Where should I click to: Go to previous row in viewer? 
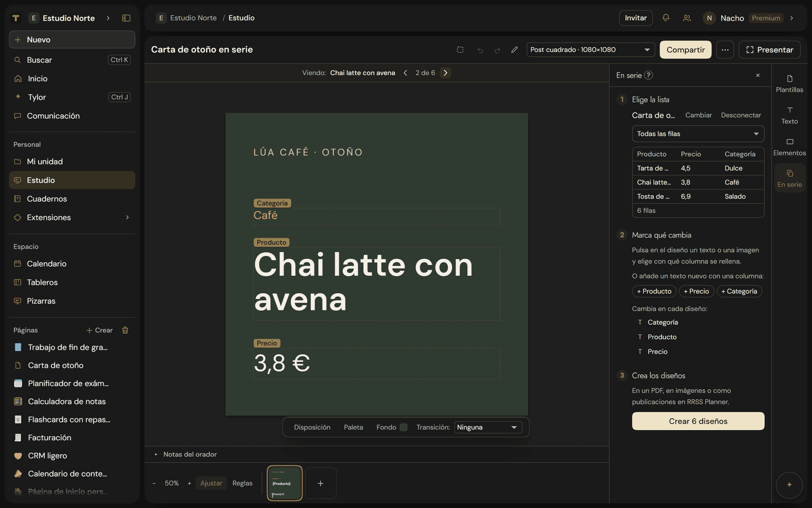tap(405, 73)
